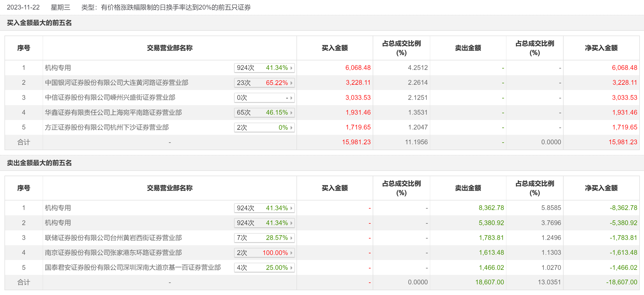Expand 4次 25.00% stats for 国泰君安

pos(264,268)
